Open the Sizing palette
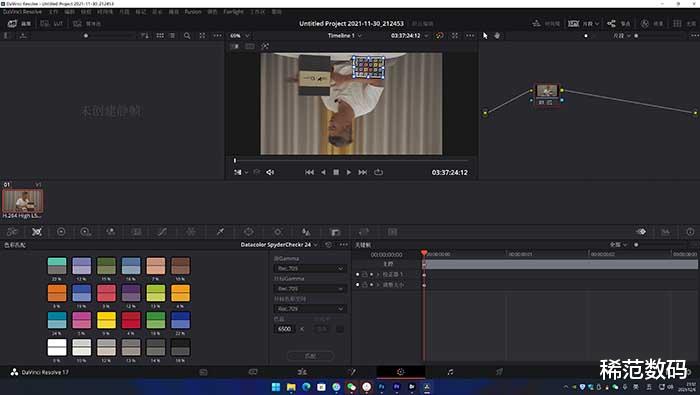This screenshot has width=700, height=395. 364,232
